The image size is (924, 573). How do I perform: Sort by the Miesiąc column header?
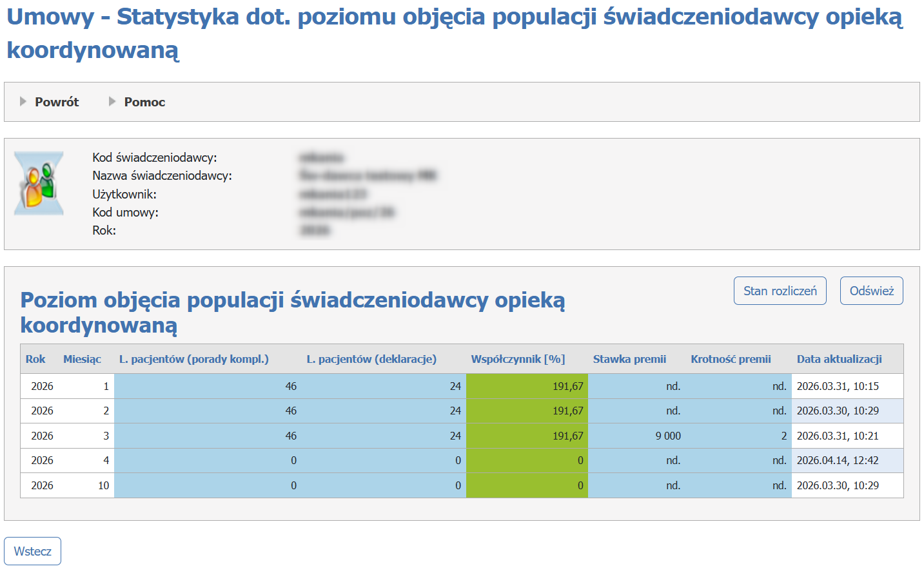point(82,359)
